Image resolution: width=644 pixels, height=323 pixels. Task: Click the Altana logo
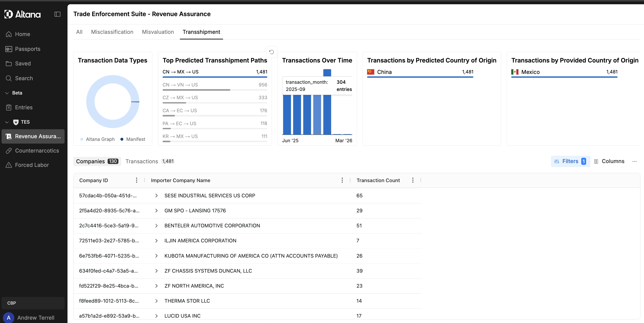click(x=22, y=14)
